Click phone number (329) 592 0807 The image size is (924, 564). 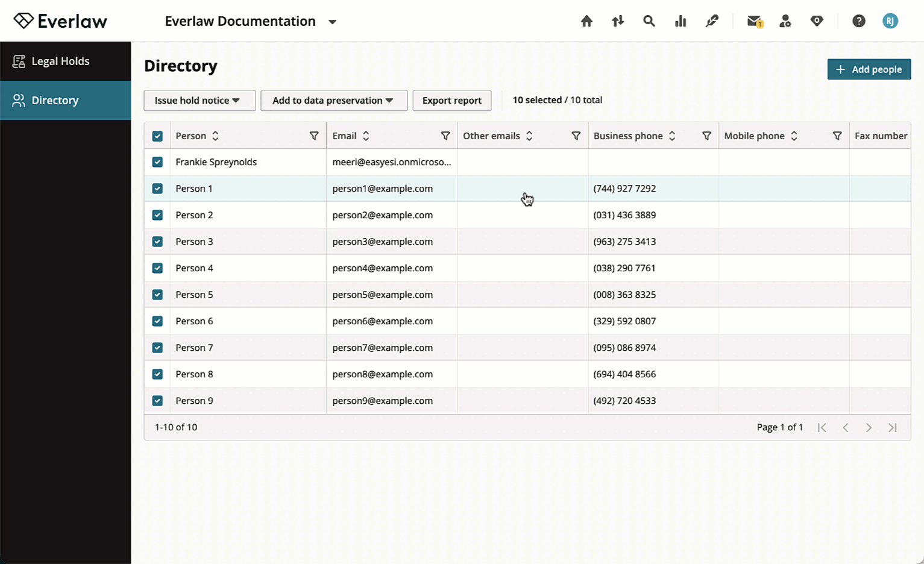624,321
